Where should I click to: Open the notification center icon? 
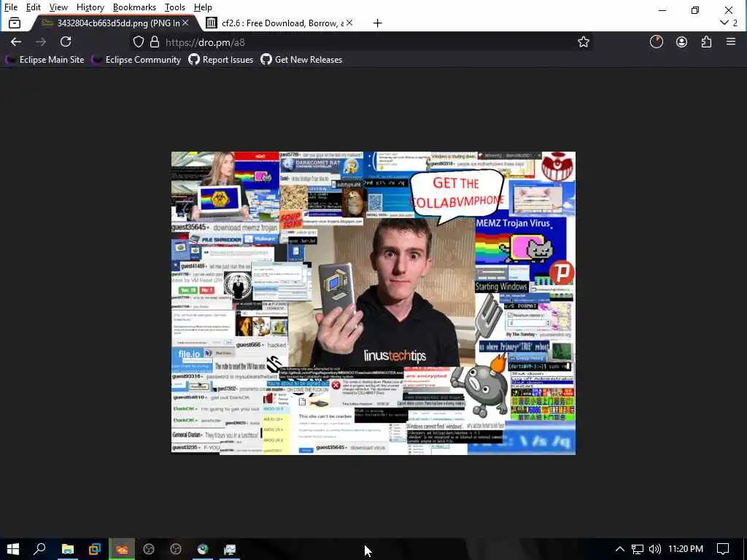[723, 549]
